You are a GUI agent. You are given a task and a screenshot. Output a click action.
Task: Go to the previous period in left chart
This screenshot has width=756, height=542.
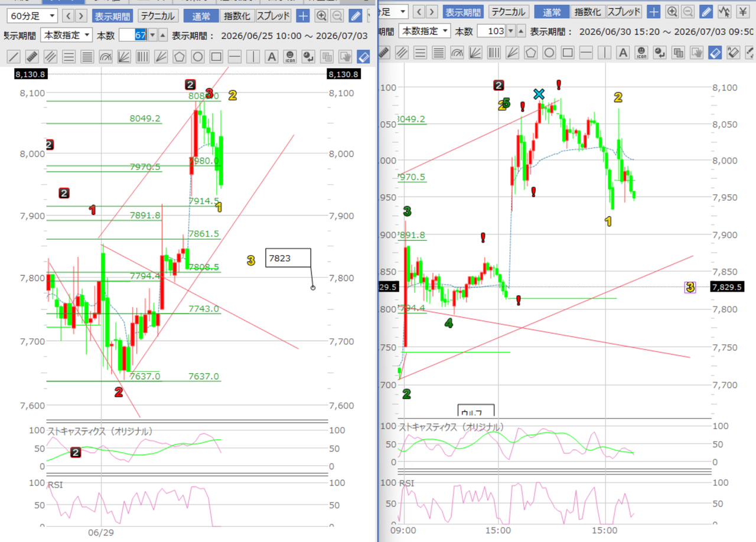pos(69,16)
